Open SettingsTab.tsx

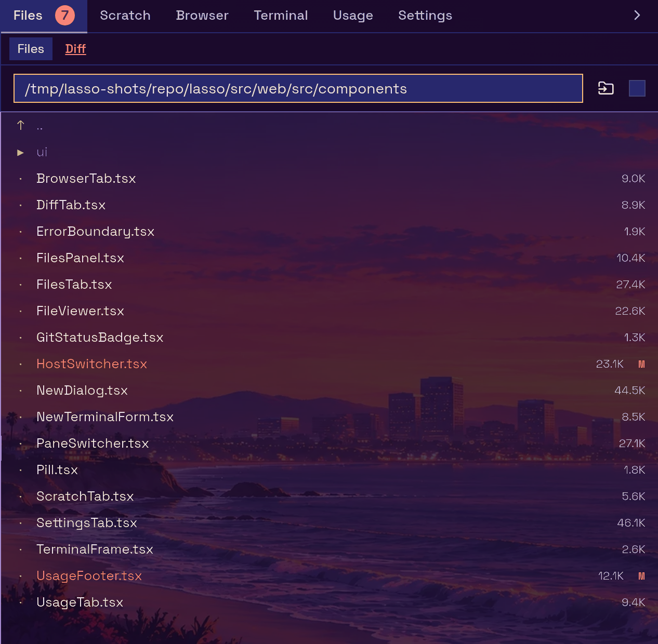[x=329, y=523]
